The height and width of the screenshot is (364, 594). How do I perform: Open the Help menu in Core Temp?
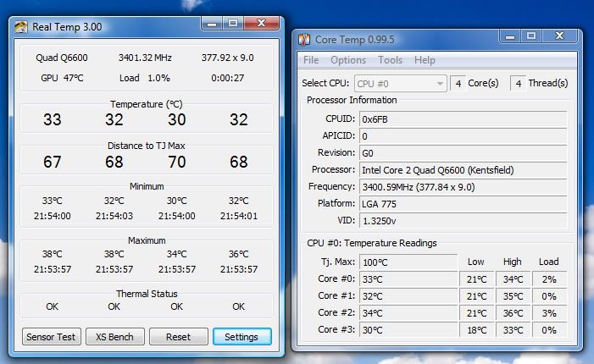pyautogui.click(x=425, y=60)
